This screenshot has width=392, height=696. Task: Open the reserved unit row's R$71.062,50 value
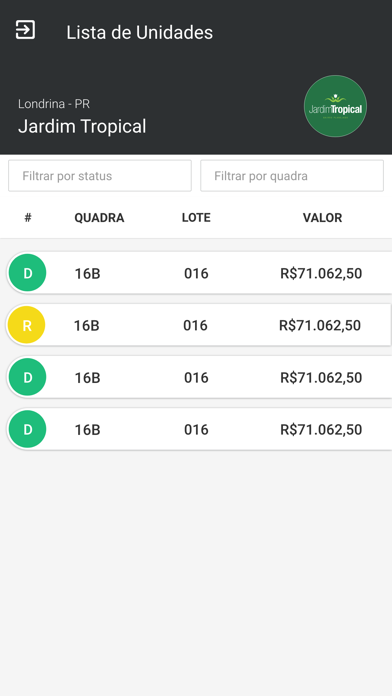[320, 325]
